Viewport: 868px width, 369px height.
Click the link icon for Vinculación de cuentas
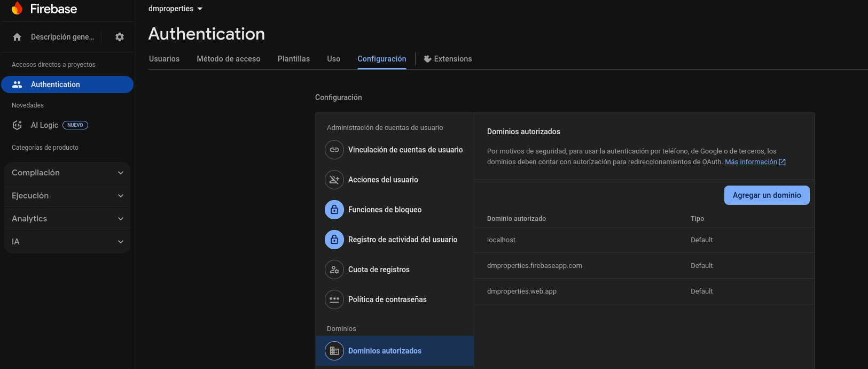click(x=334, y=150)
